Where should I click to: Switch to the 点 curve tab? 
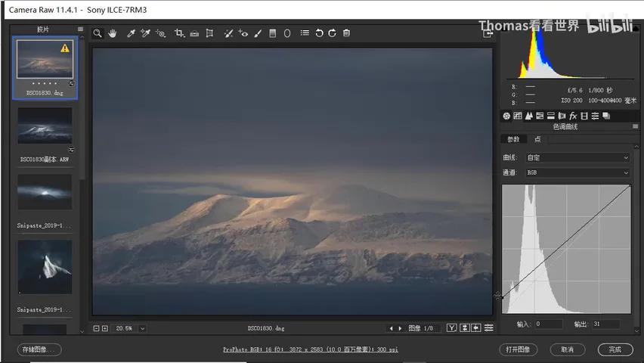point(537,139)
